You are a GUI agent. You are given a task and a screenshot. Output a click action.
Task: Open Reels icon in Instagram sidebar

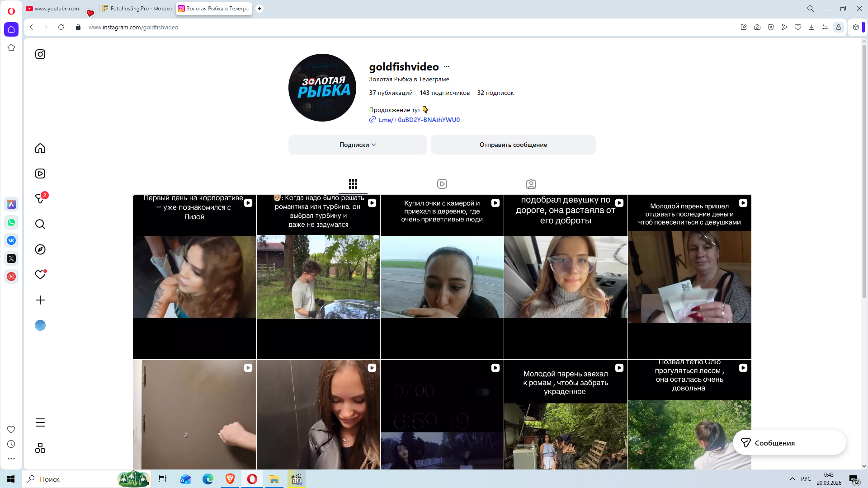pyautogui.click(x=40, y=174)
